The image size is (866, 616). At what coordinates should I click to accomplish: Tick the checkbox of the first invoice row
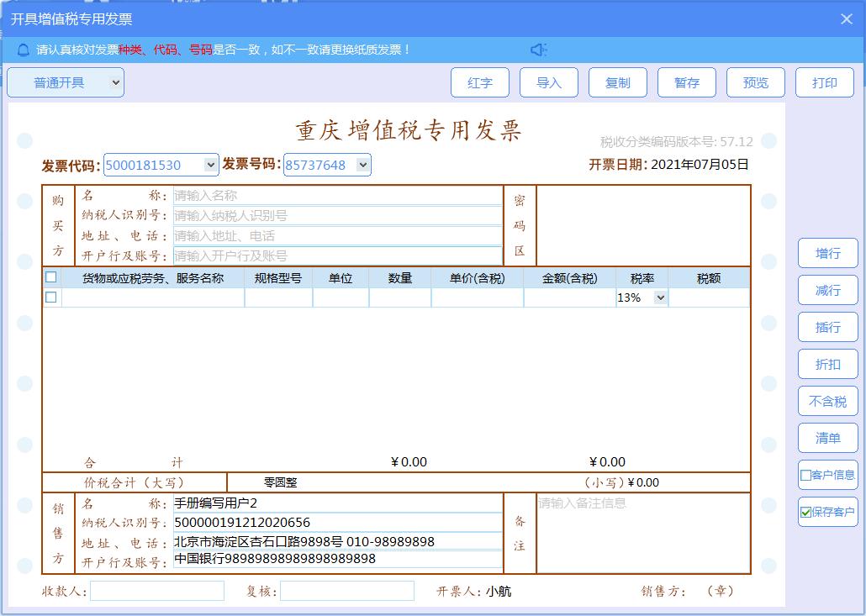(50, 296)
